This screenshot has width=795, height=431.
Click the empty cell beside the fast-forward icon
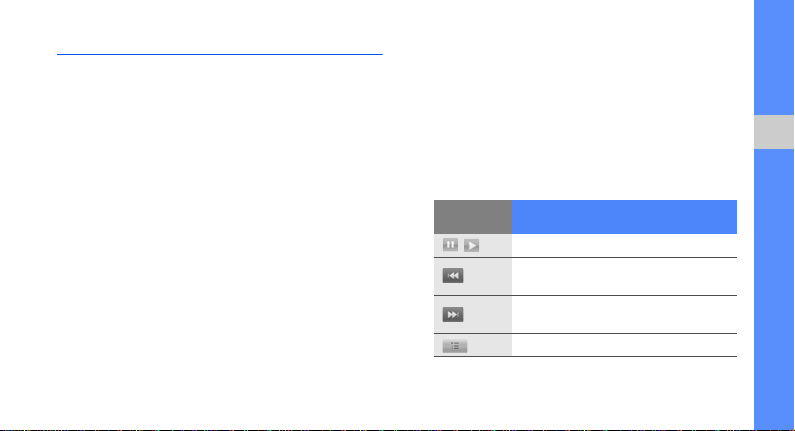pyautogui.click(x=624, y=314)
